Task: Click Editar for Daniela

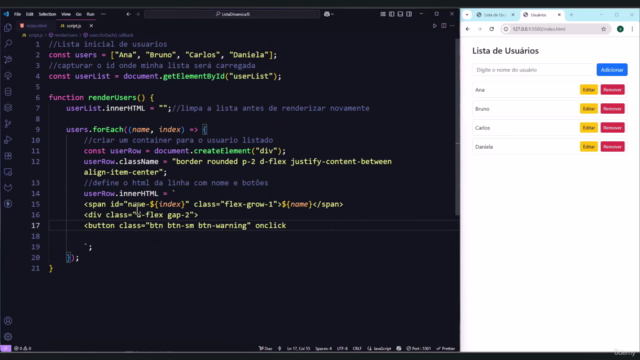Action: tap(589, 147)
